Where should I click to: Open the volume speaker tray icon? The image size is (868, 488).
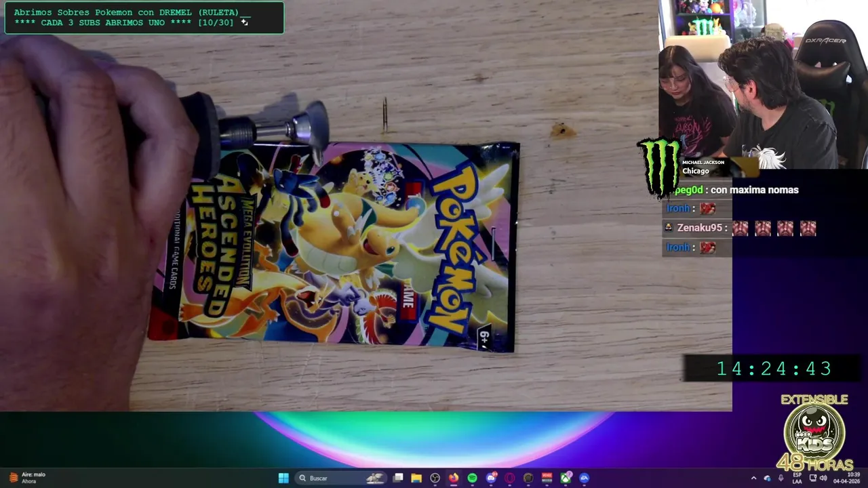tap(823, 478)
